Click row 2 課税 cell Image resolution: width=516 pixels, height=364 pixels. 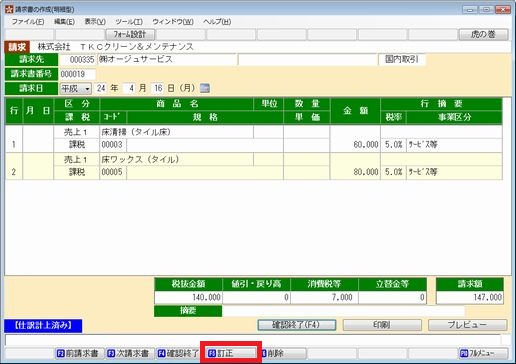click(76, 172)
